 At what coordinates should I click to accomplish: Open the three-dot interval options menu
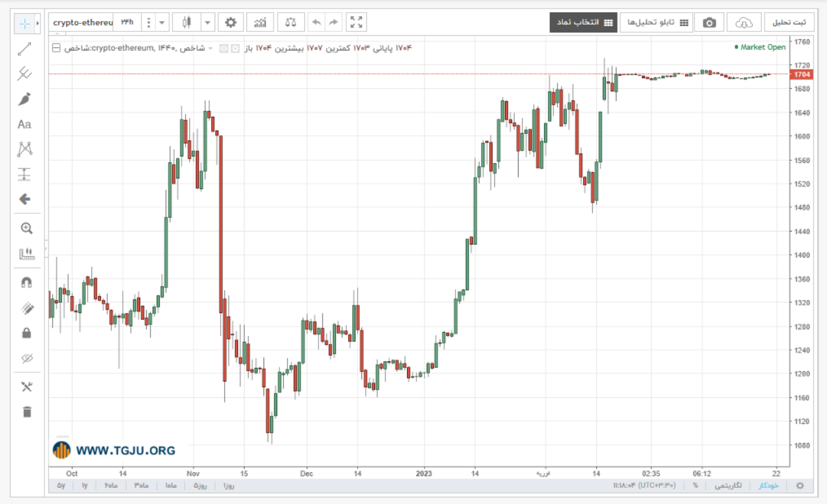[x=149, y=23]
